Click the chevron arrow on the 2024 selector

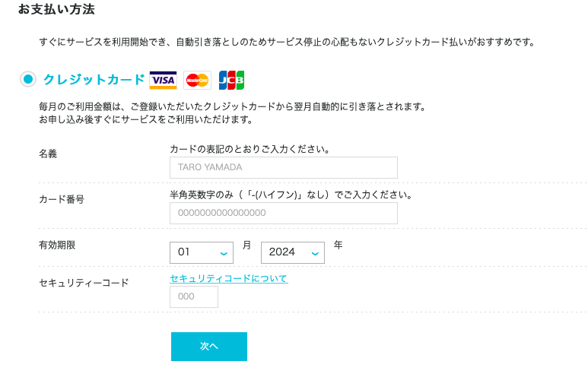(x=315, y=254)
